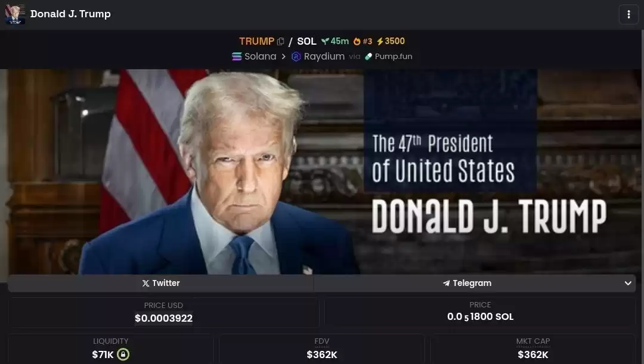Click the green sprout 45m age badge
This screenshot has height=364, width=644.
(x=335, y=41)
